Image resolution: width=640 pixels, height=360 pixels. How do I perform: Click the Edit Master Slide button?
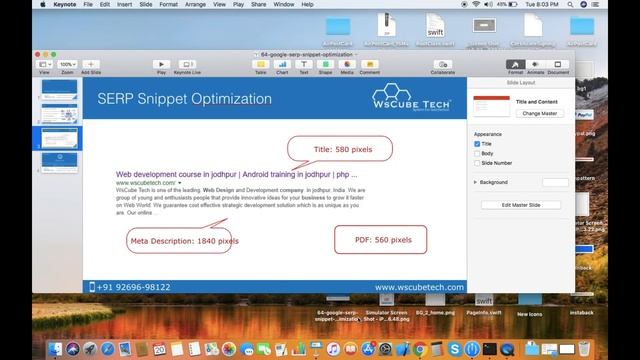click(521, 205)
